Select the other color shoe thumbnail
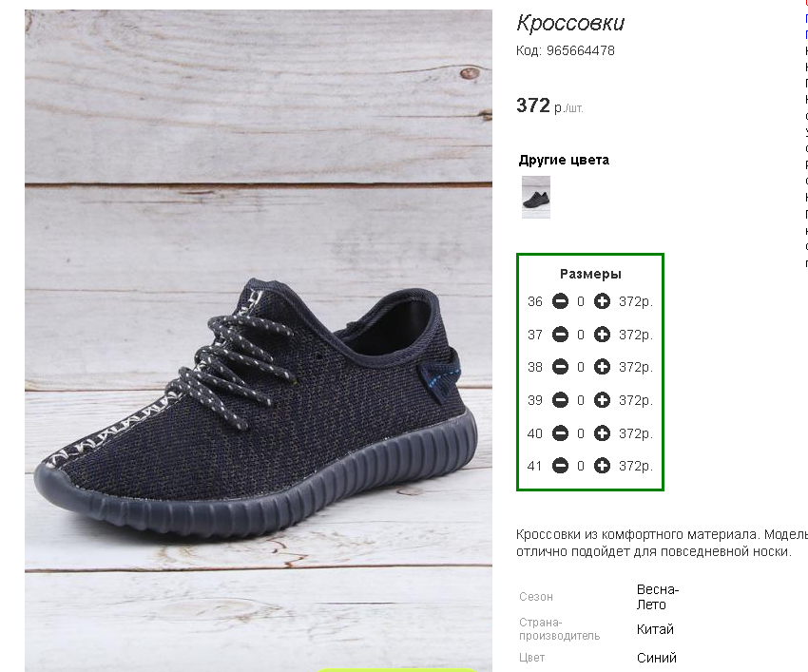 tap(536, 197)
